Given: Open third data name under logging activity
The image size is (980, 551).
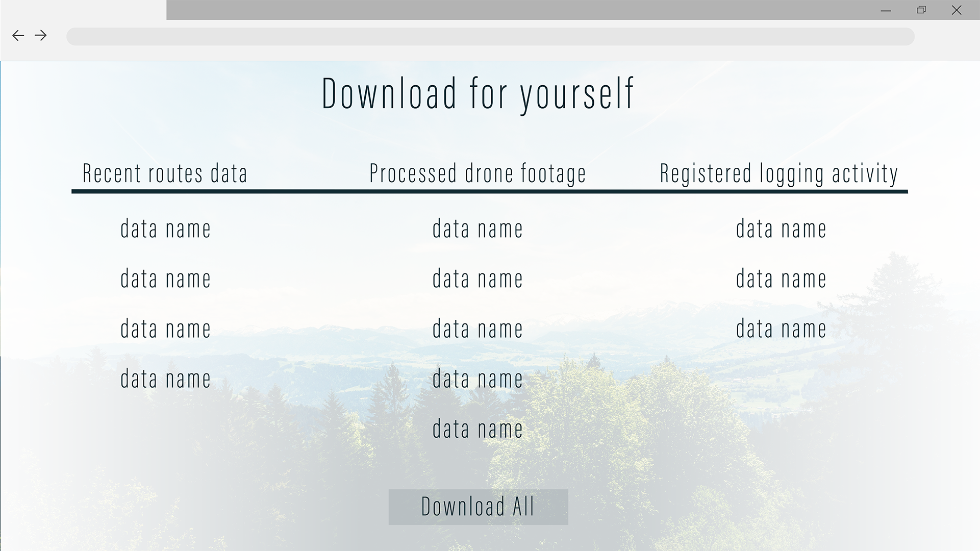Looking at the screenshot, I should click(781, 329).
